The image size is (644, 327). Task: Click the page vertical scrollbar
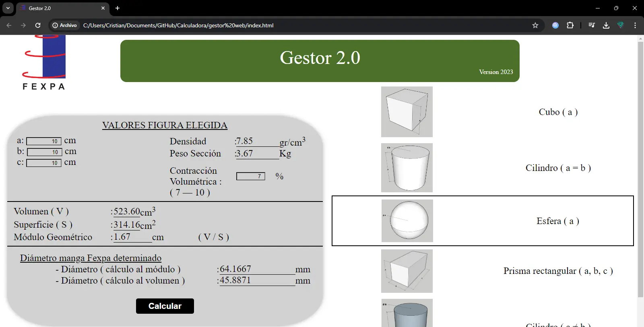[640, 169]
